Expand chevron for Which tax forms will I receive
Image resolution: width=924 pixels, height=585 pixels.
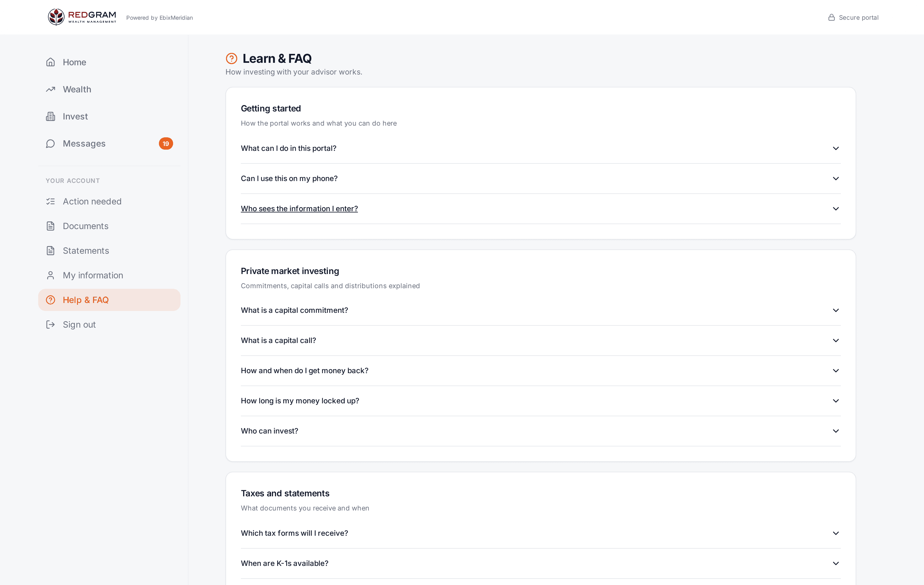click(836, 533)
